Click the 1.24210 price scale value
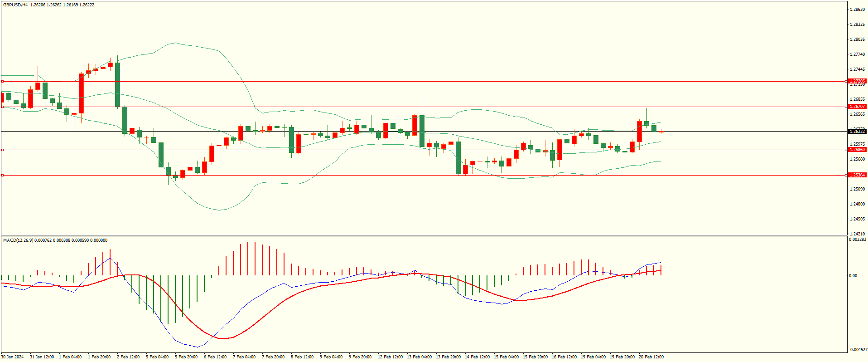 pos(857,234)
